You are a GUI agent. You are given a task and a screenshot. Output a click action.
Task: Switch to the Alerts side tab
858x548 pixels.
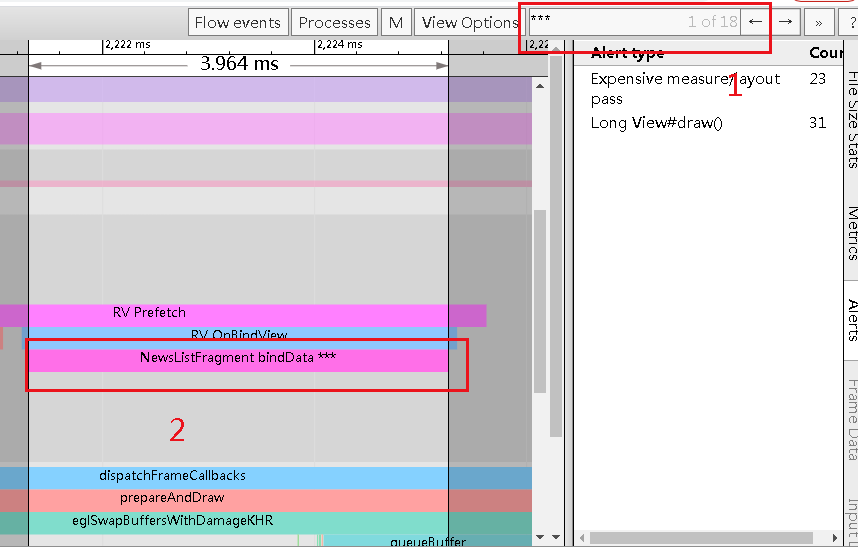(x=851, y=320)
